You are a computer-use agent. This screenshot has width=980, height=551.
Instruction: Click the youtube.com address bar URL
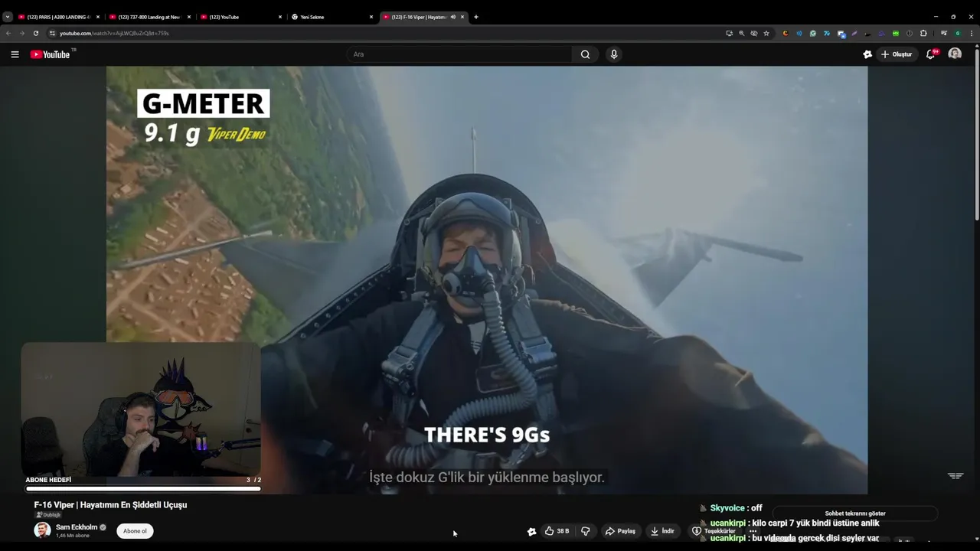(114, 34)
